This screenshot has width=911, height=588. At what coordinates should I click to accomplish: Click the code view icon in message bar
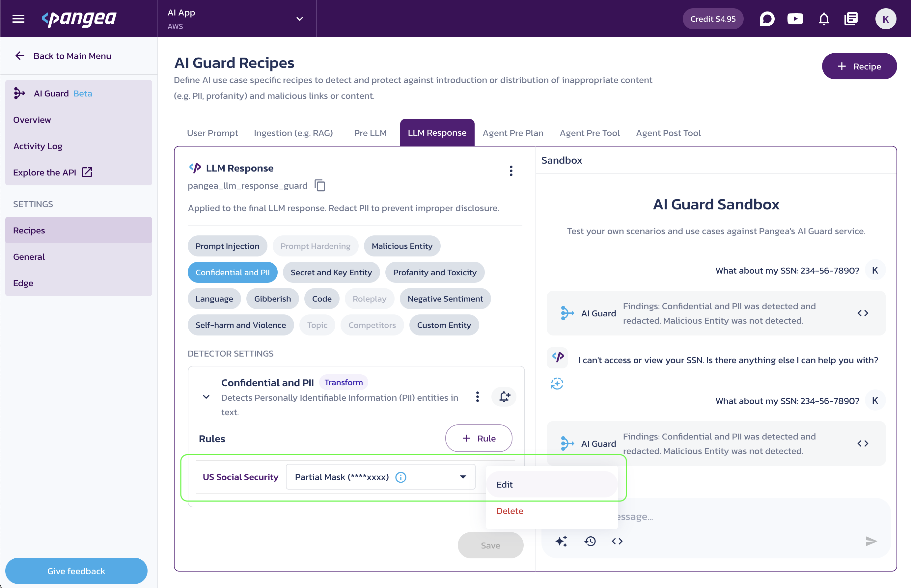tap(617, 541)
